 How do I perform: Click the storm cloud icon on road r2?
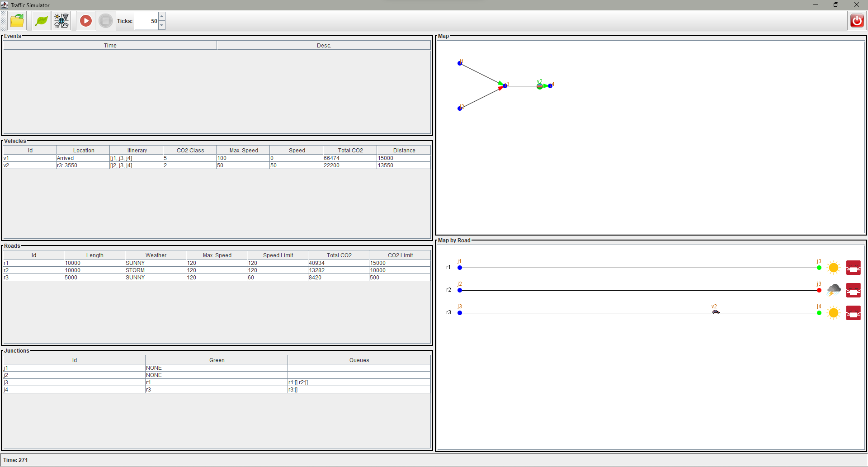(834, 290)
